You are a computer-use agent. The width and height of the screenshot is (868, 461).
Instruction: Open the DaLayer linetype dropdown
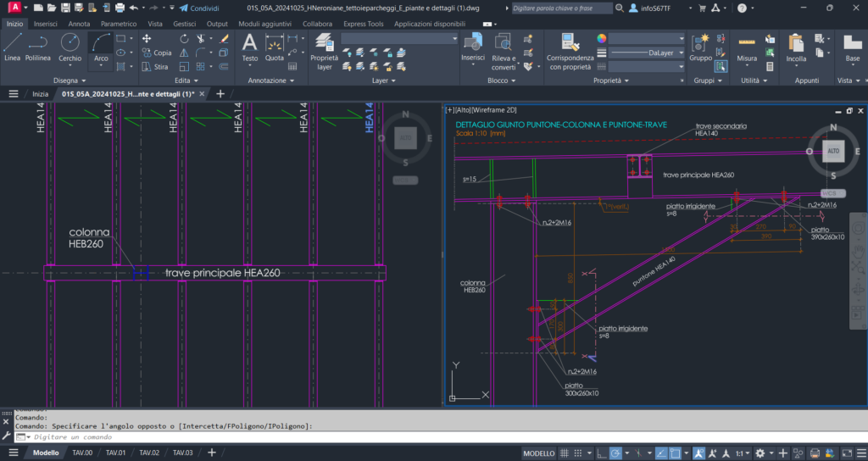coord(647,53)
